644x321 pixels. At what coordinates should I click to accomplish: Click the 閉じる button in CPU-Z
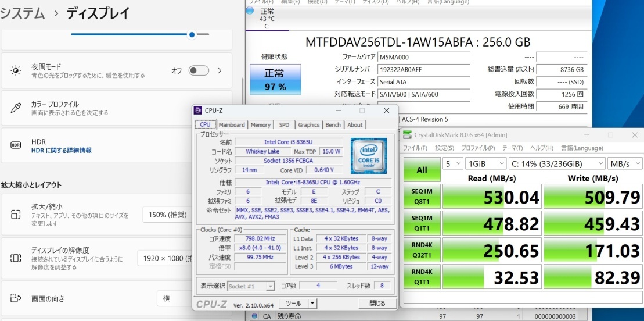(377, 304)
